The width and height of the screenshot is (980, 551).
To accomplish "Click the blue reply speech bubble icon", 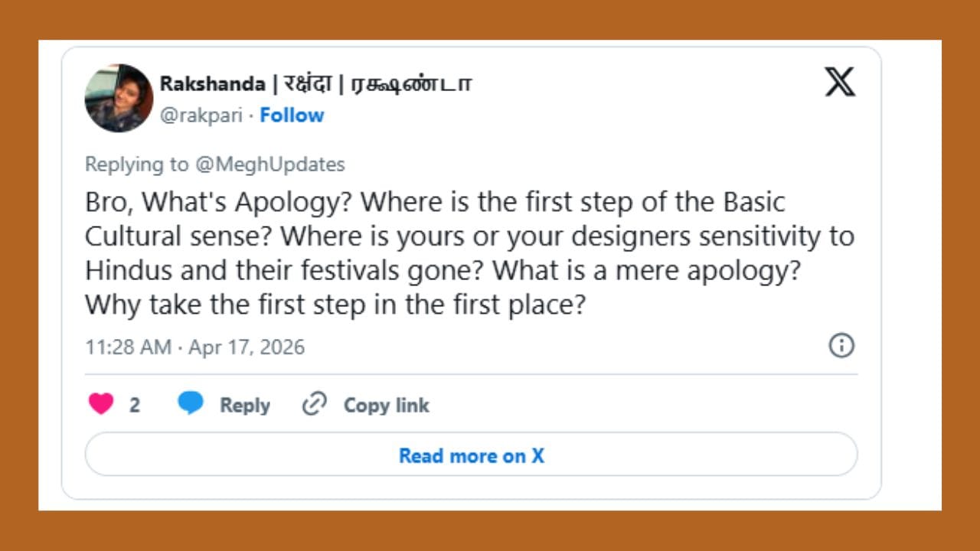I will [x=191, y=403].
